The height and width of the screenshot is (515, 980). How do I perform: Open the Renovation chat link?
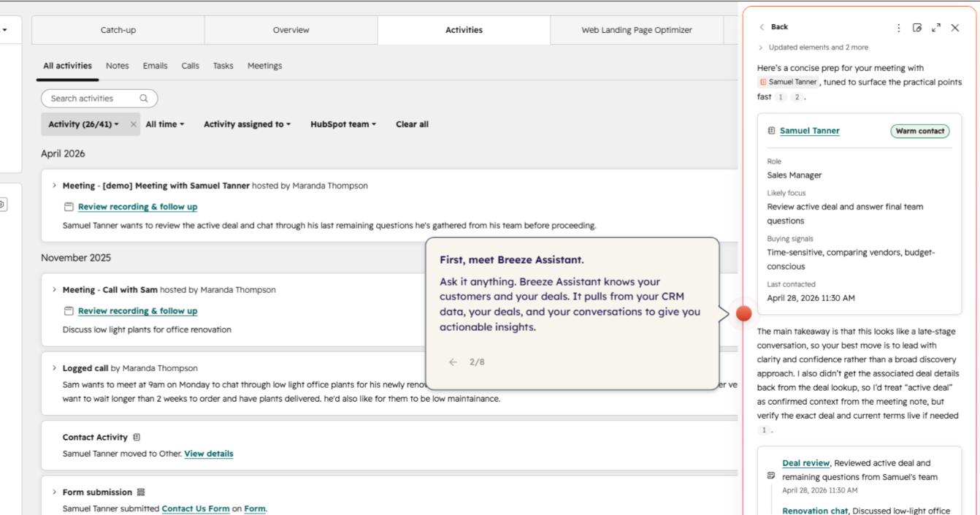(815, 511)
